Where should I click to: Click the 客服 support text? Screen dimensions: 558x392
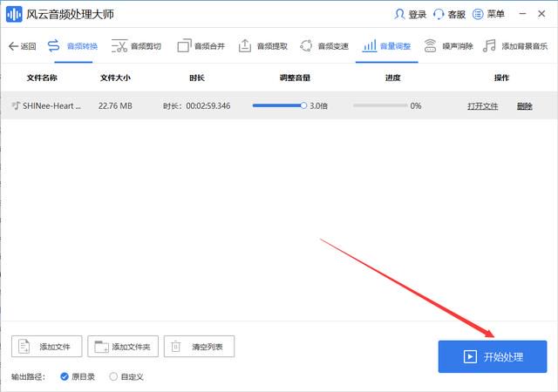pyautogui.click(x=457, y=14)
